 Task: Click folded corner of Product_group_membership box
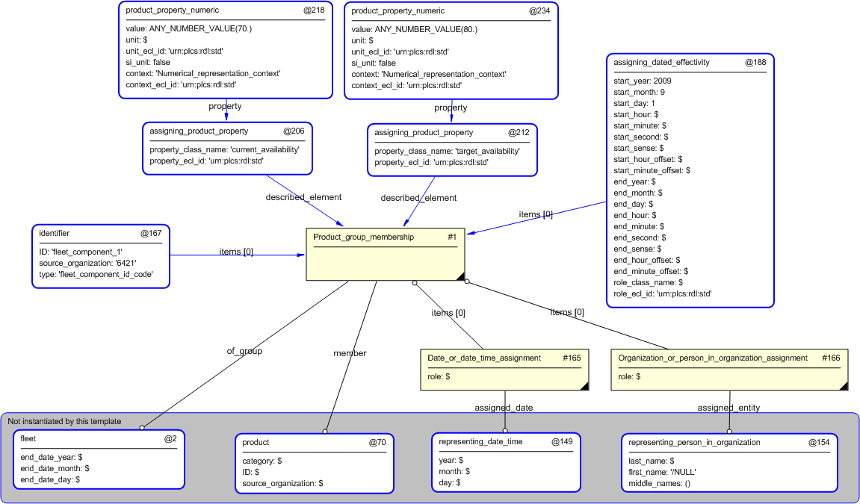(x=461, y=276)
